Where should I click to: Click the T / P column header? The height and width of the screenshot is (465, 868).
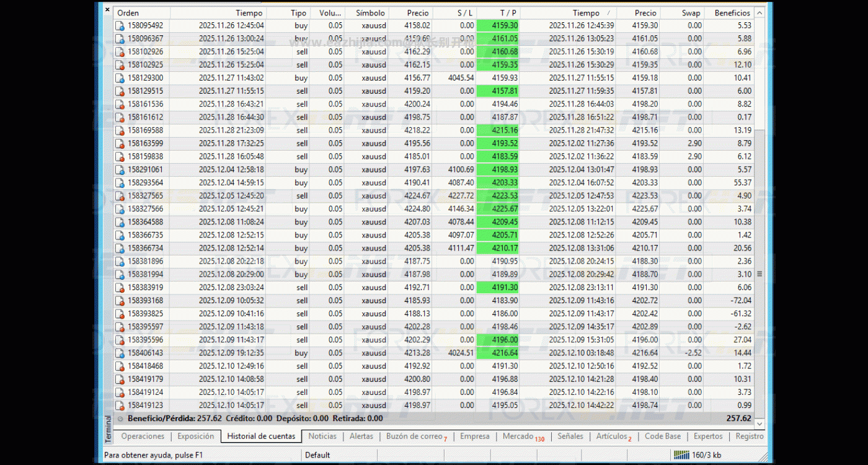coord(498,12)
